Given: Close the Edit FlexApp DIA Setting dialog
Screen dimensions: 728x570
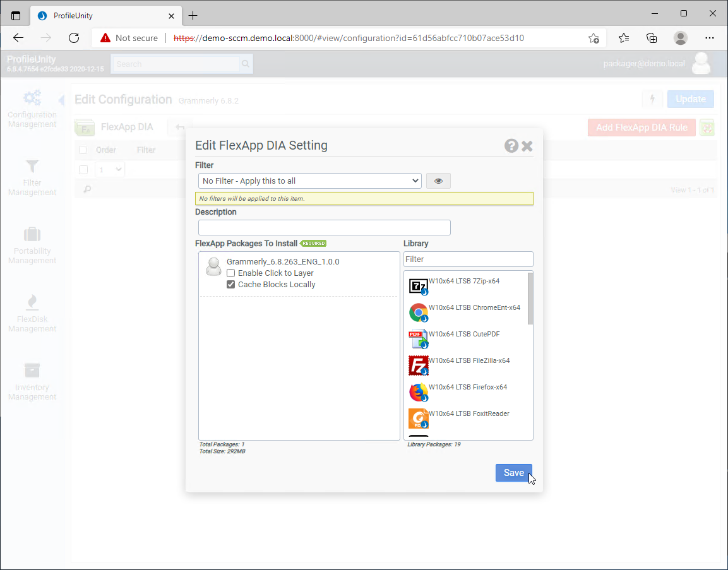Looking at the screenshot, I should tap(527, 146).
